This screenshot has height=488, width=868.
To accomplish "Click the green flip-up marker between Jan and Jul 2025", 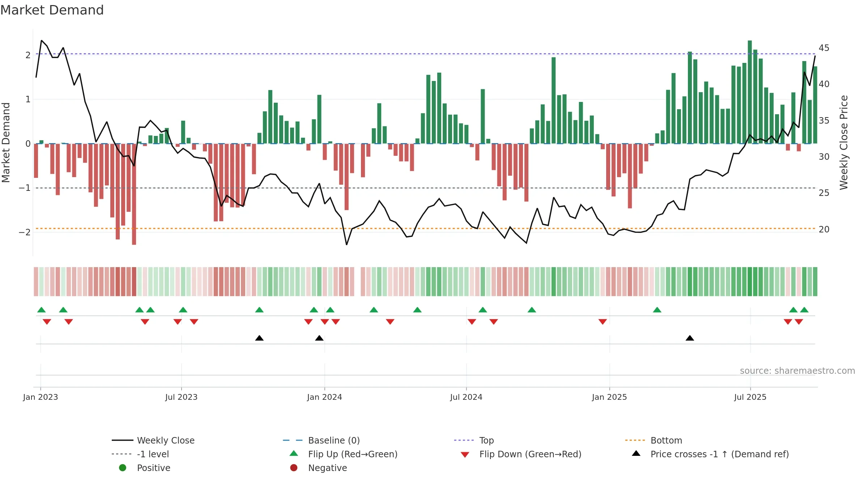I will pyautogui.click(x=657, y=310).
